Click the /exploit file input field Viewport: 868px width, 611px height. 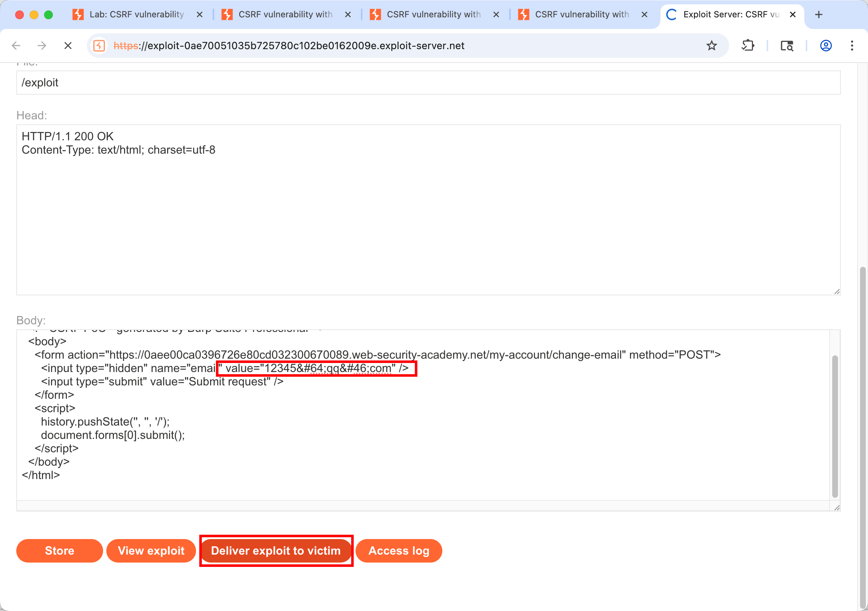pyautogui.click(x=428, y=82)
